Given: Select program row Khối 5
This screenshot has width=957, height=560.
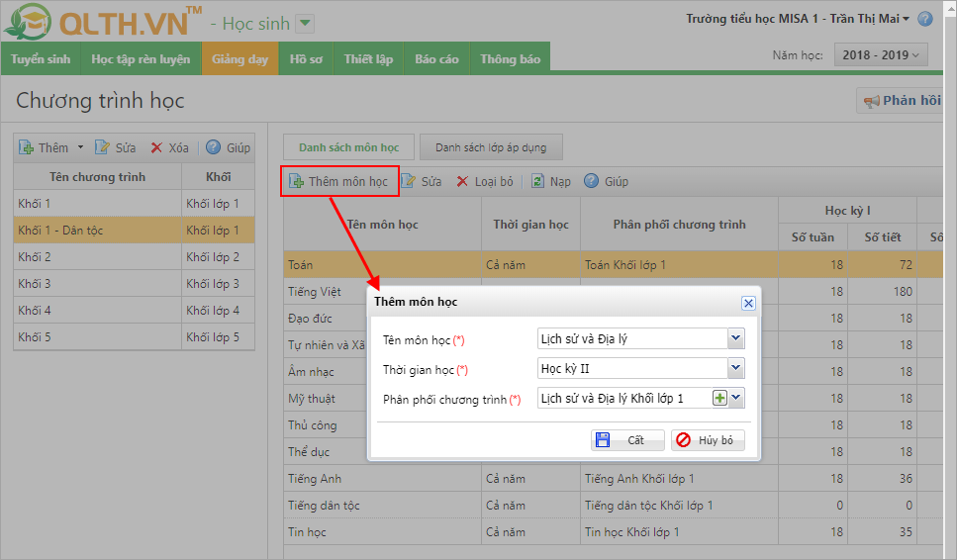Looking at the screenshot, I should click(x=135, y=336).
